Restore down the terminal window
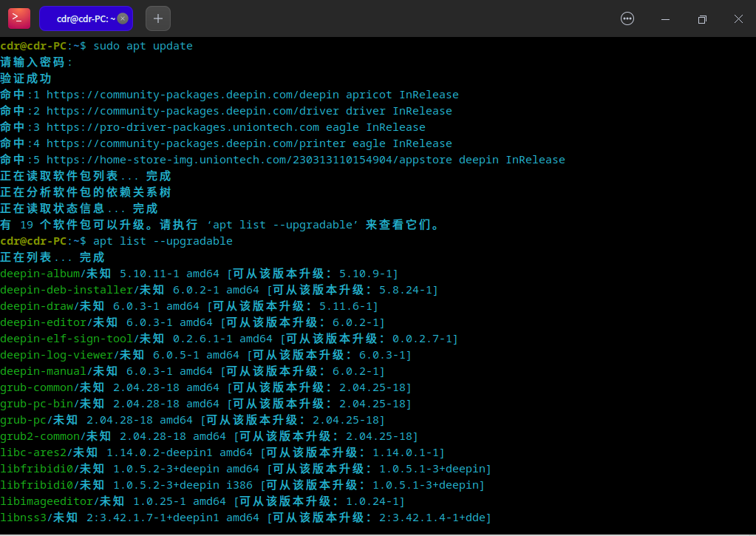This screenshot has height=536, width=756. [x=702, y=19]
